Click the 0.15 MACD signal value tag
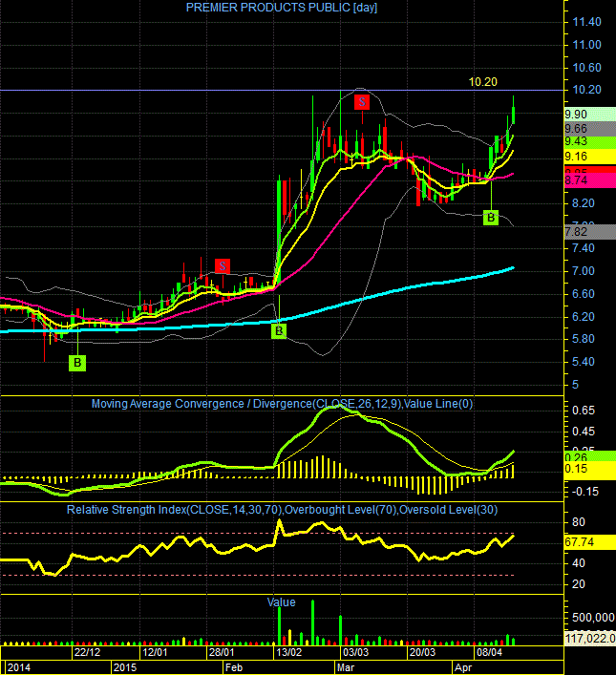This screenshot has width=616, height=675. coord(589,469)
